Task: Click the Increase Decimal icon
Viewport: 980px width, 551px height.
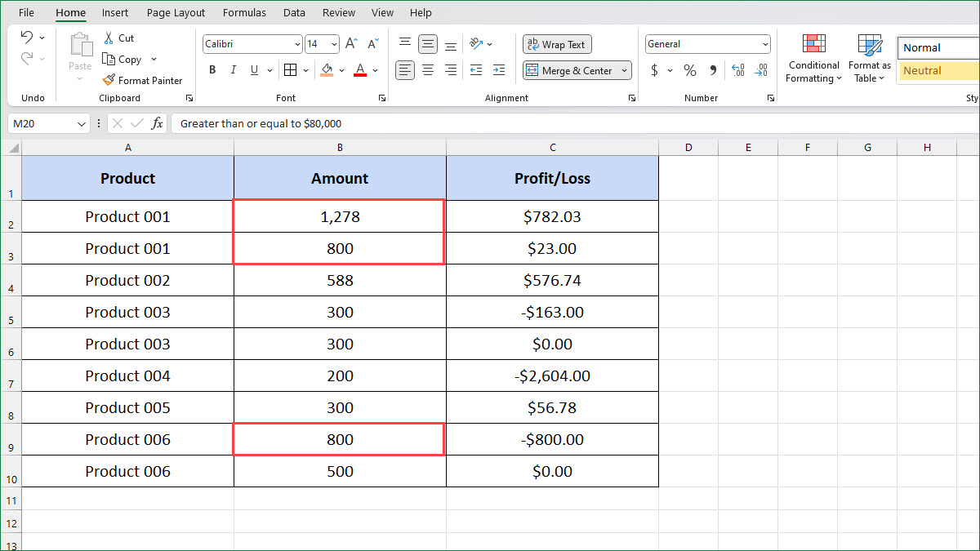Action: (737, 71)
